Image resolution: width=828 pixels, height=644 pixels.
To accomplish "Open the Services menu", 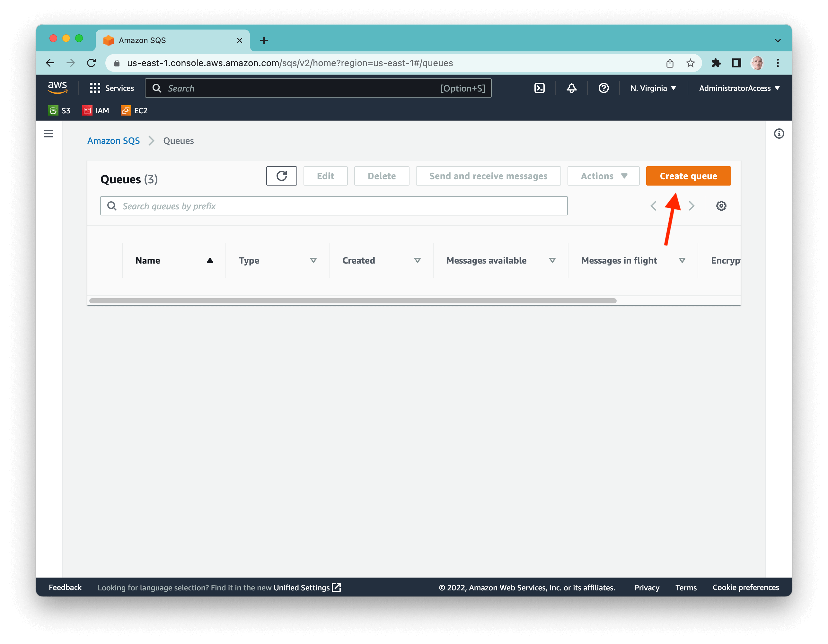I will tap(112, 88).
